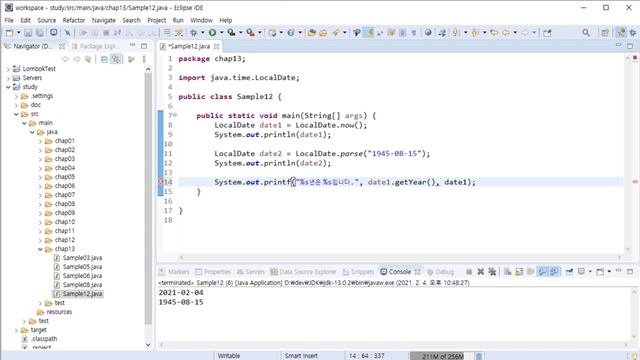Click the Run Garbage Collector trash icon
The height and width of the screenshot is (360, 640).
480,356
